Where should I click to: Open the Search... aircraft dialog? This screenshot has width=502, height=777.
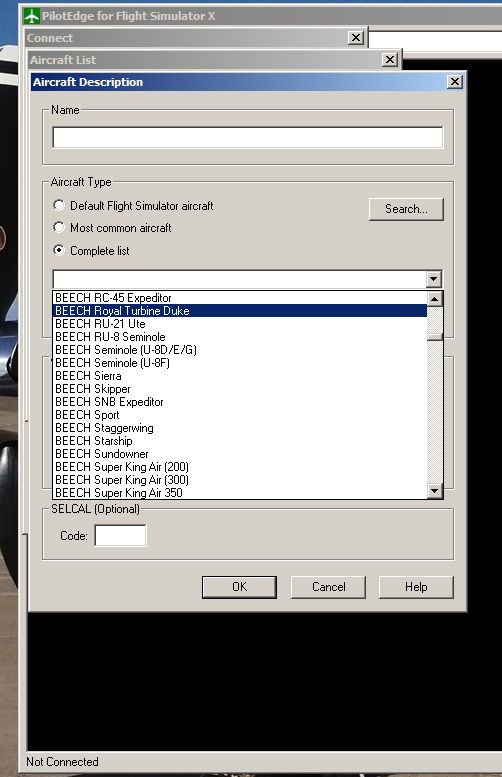(406, 209)
